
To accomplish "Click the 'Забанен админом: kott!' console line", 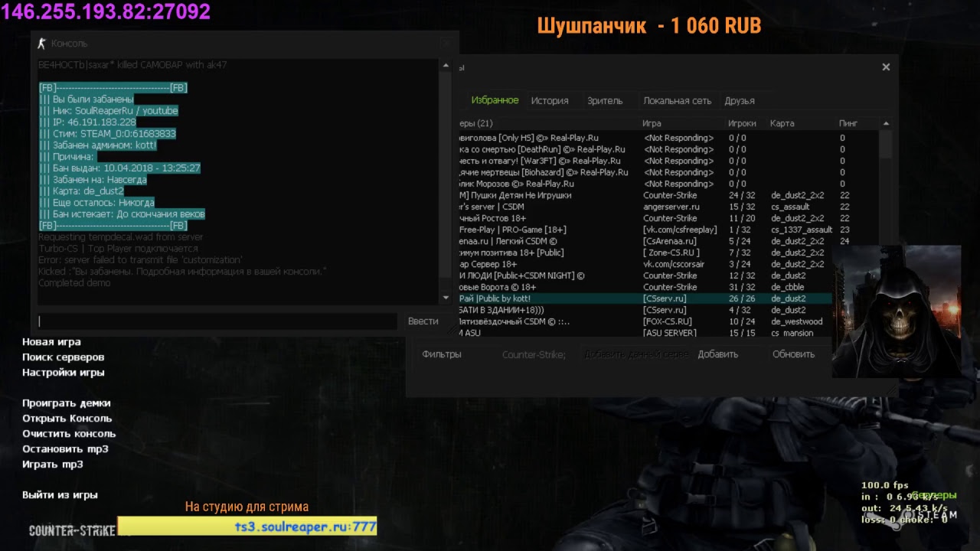I will 98,145.
